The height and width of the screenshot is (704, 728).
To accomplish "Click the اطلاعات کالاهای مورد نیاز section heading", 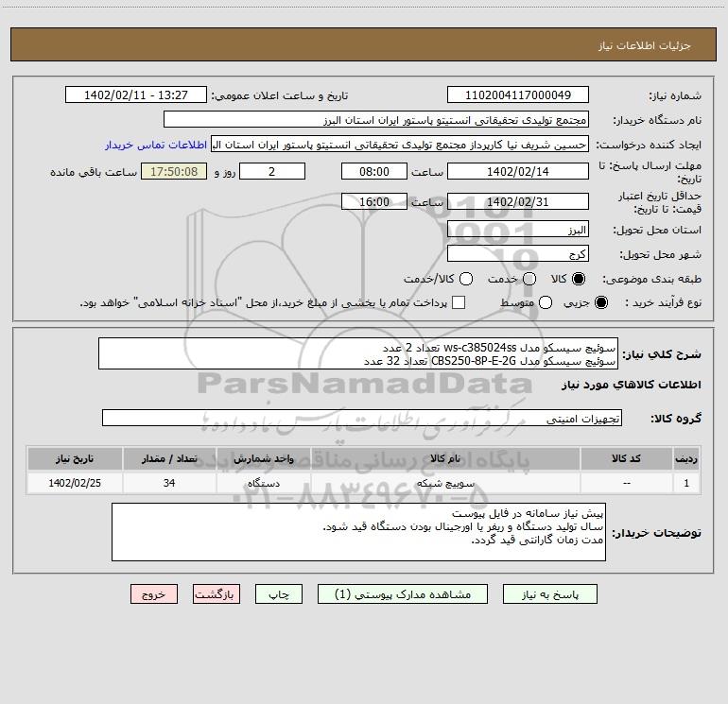I will [632, 385].
